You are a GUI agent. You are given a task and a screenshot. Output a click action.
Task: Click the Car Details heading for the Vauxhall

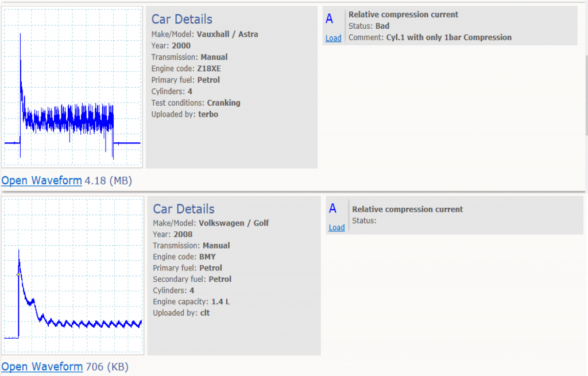point(181,20)
